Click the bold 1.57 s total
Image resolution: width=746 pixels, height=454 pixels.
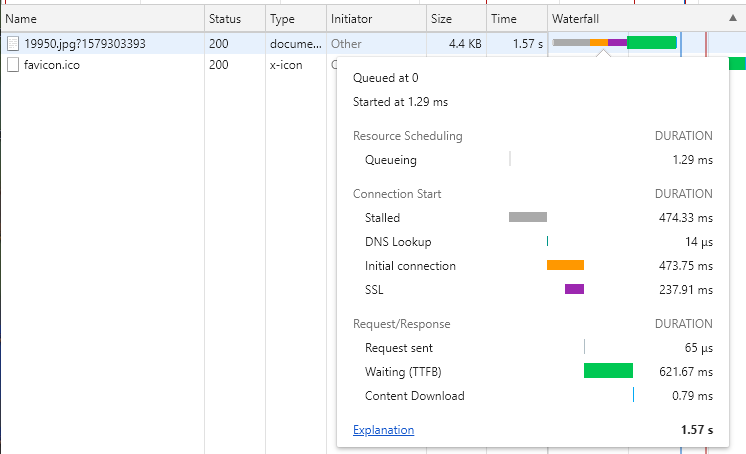coord(697,430)
